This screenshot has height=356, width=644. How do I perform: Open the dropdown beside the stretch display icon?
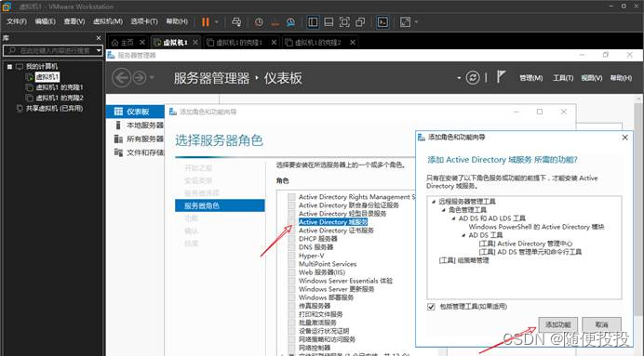(x=417, y=22)
